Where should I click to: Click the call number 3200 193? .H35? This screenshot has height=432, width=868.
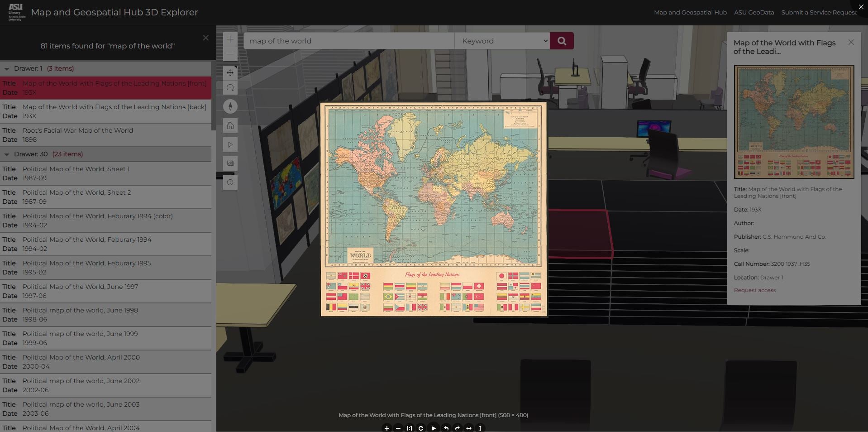(790, 264)
